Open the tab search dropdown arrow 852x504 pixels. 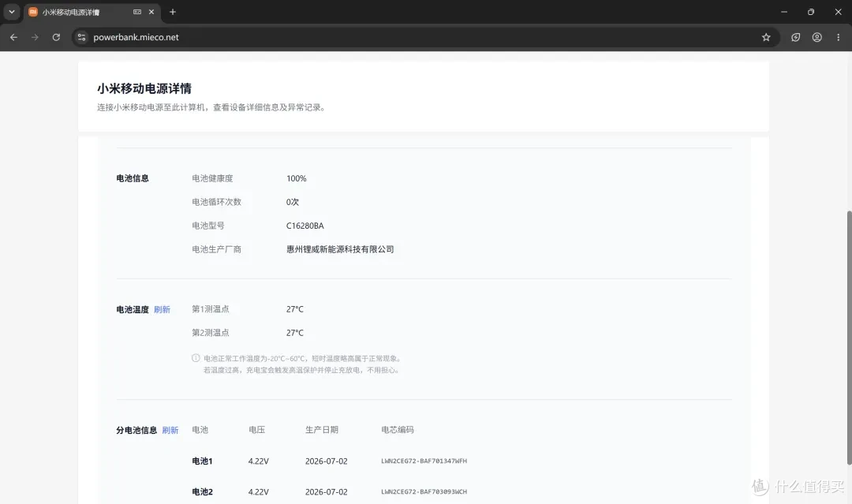click(x=11, y=12)
